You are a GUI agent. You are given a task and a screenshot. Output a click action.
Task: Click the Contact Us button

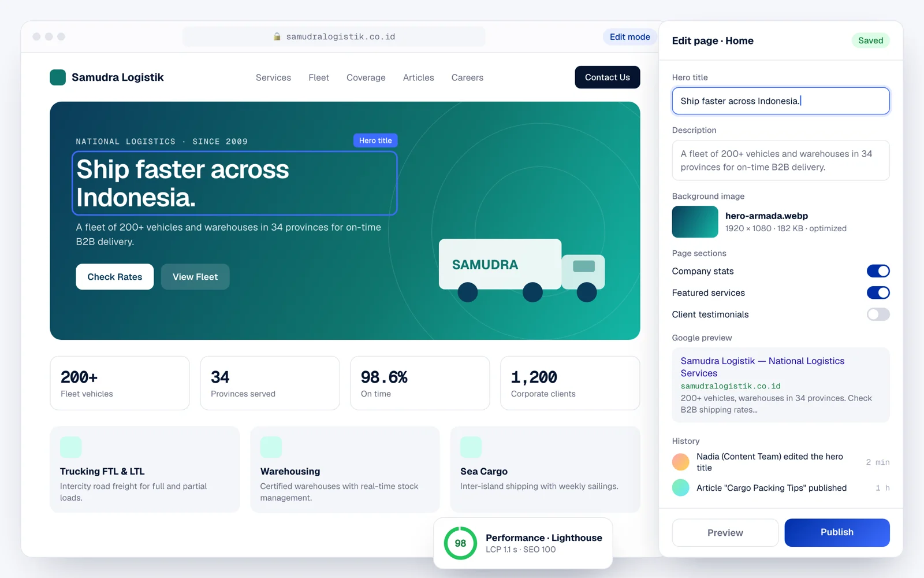click(608, 77)
